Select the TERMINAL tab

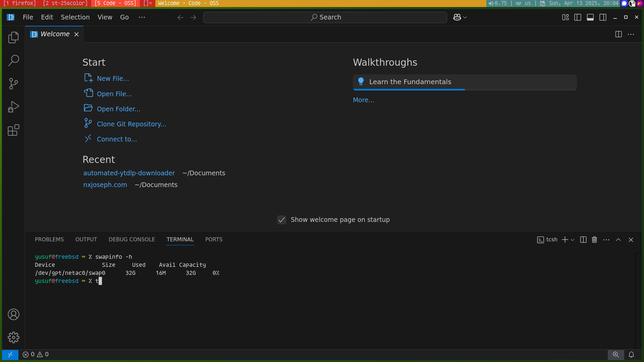tap(180, 239)
